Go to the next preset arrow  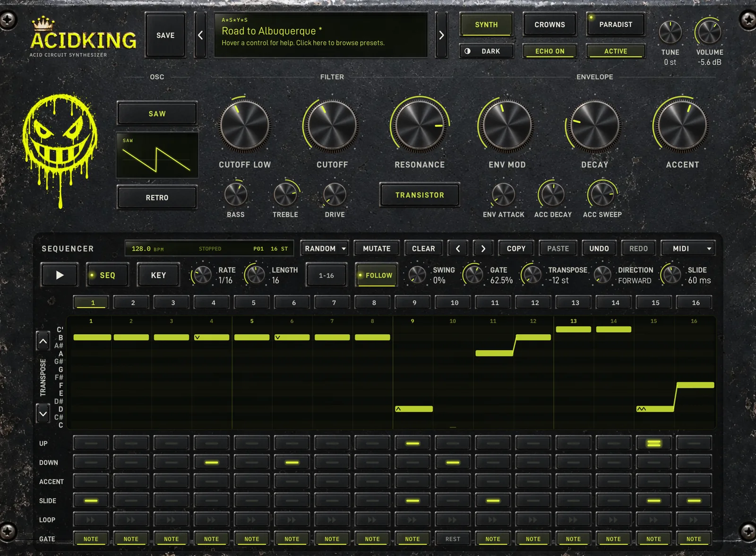[x=441, y=35]
